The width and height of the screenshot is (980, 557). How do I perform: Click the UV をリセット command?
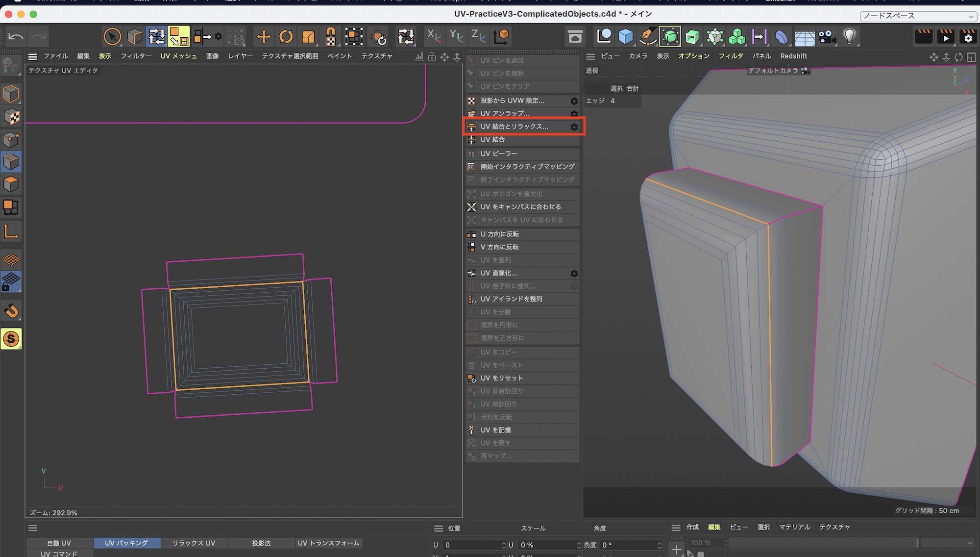(501, 378)
